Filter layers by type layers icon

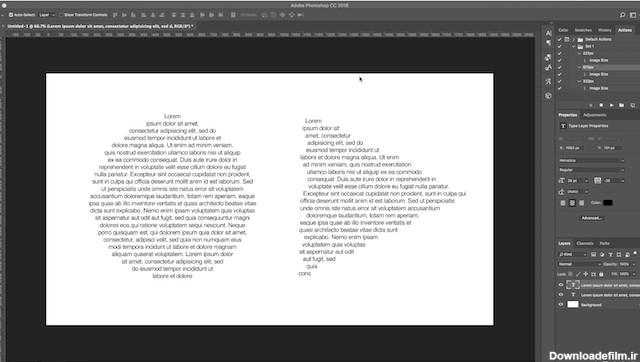pyautogui.click(x=610, y=254)
